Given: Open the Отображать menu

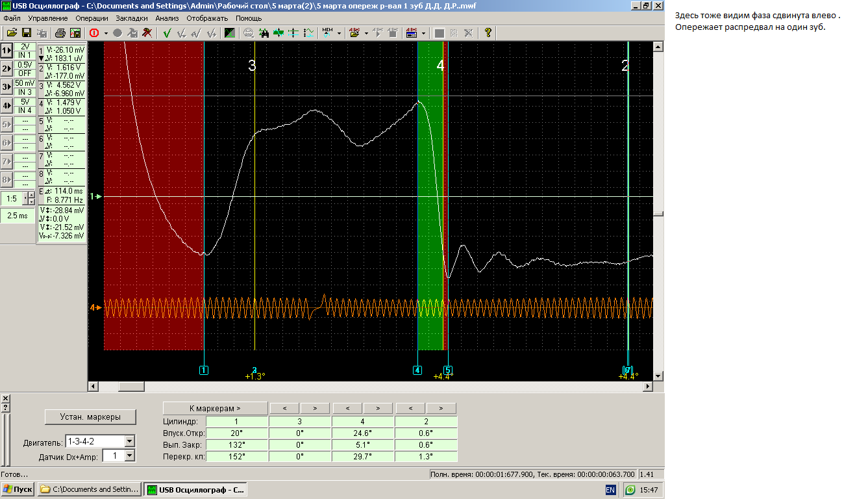Looking at the screenshot, I should point(207,19).
